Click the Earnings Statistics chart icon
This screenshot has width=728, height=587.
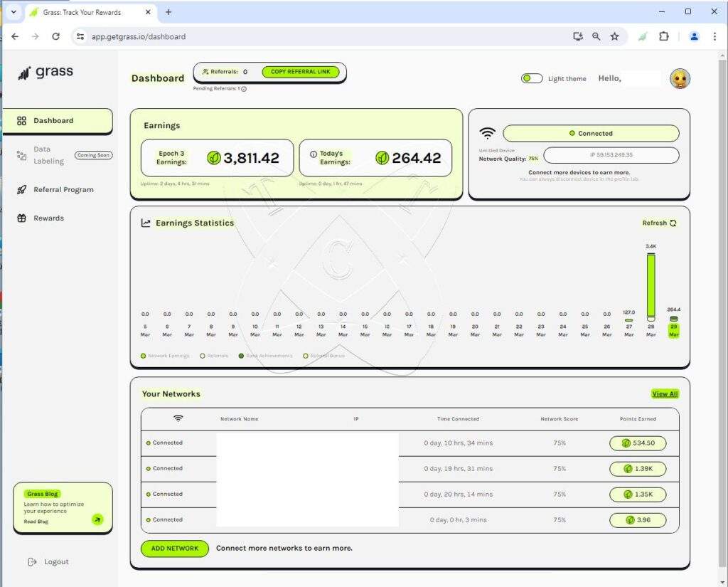146,223
